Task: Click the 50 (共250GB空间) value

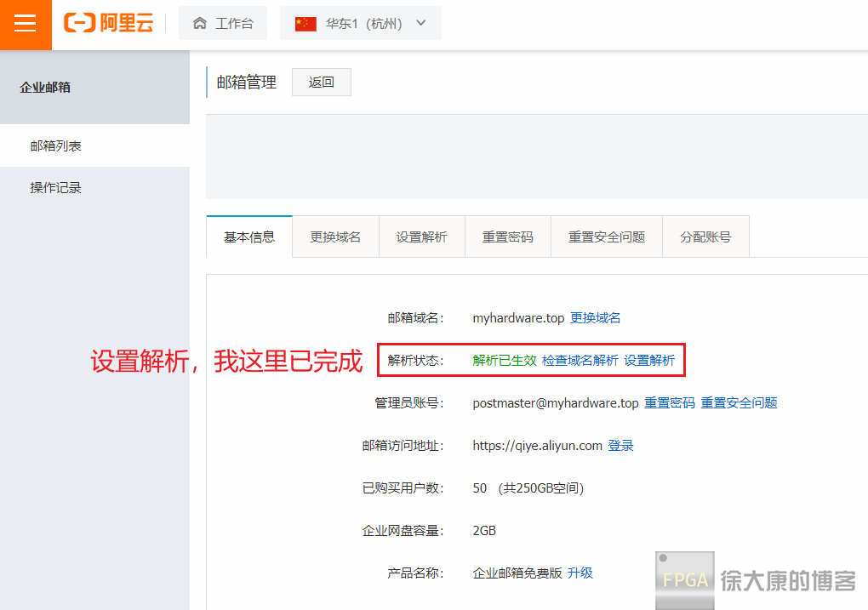Action: click(528, 489)
